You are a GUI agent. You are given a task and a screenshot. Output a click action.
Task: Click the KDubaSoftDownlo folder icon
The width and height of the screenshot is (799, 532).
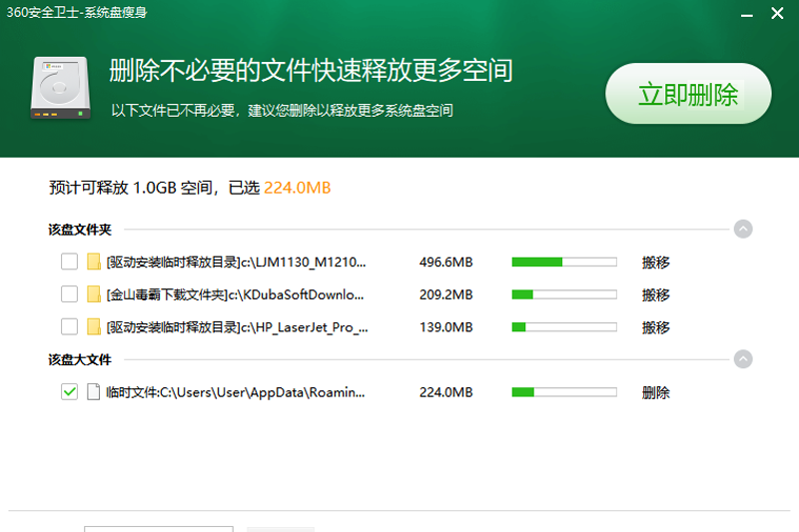pos(93,294)
